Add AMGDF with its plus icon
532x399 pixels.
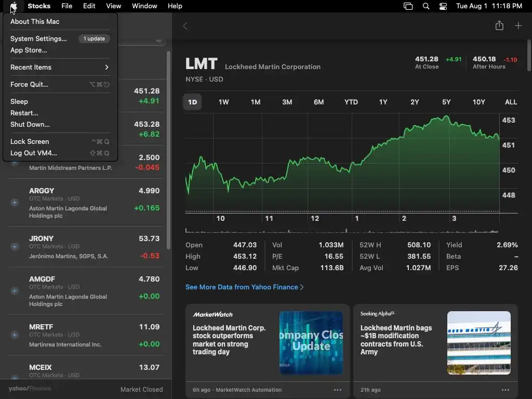pos(14,291)
